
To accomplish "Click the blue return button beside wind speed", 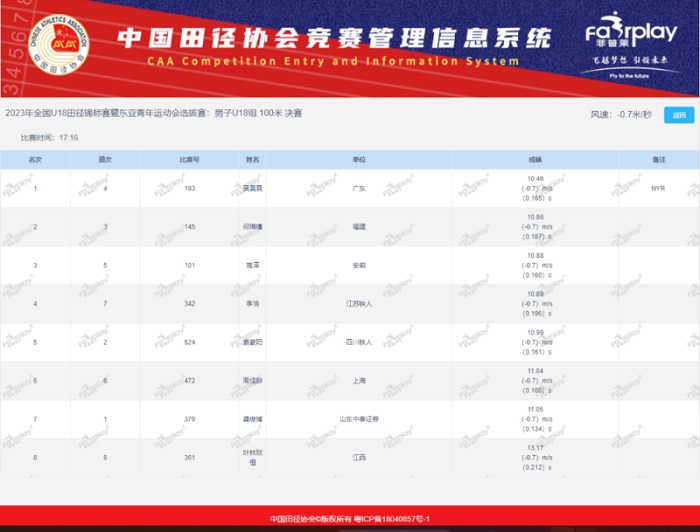I will pyautogui.click(x=677, y=115).
